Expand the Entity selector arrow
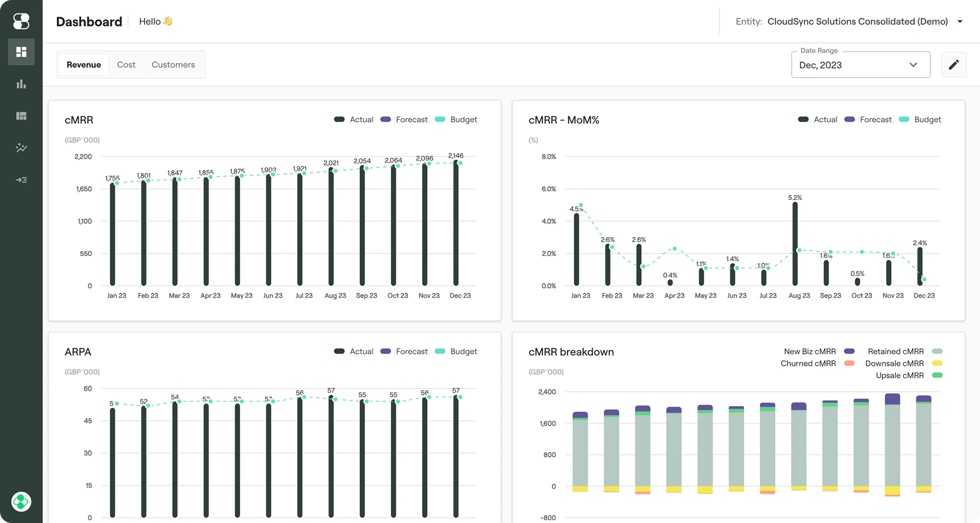The height and width of the screenshot is (523, 980). (x=960, y=22)
